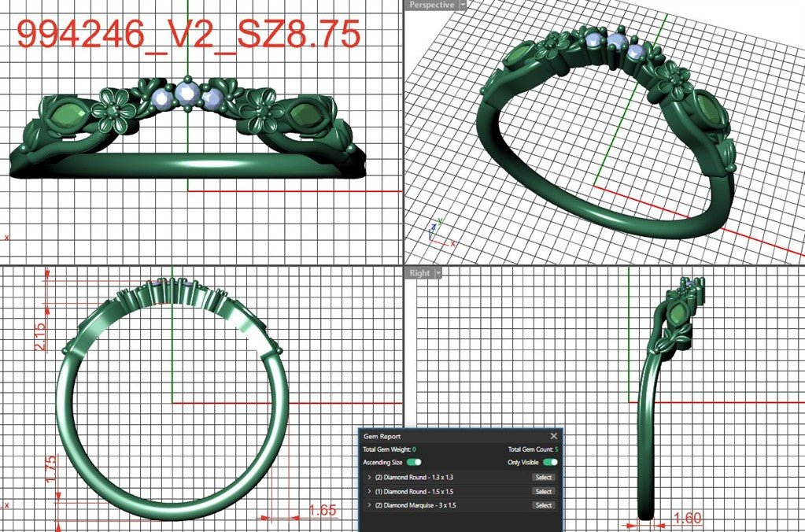805x532 pixels.
Task: Open the Right viewport dropdown arrow
Action: [438, 273]
